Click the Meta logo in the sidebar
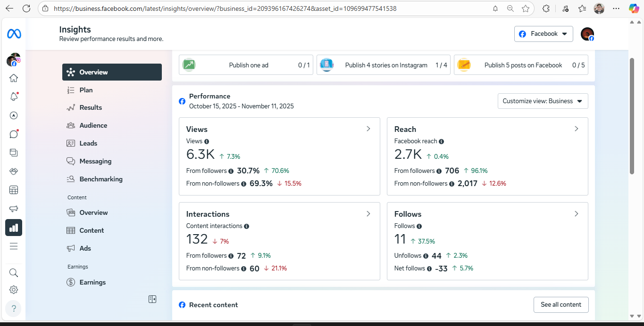The height and width of the screenshot is (326, 644). click(14, 34)
